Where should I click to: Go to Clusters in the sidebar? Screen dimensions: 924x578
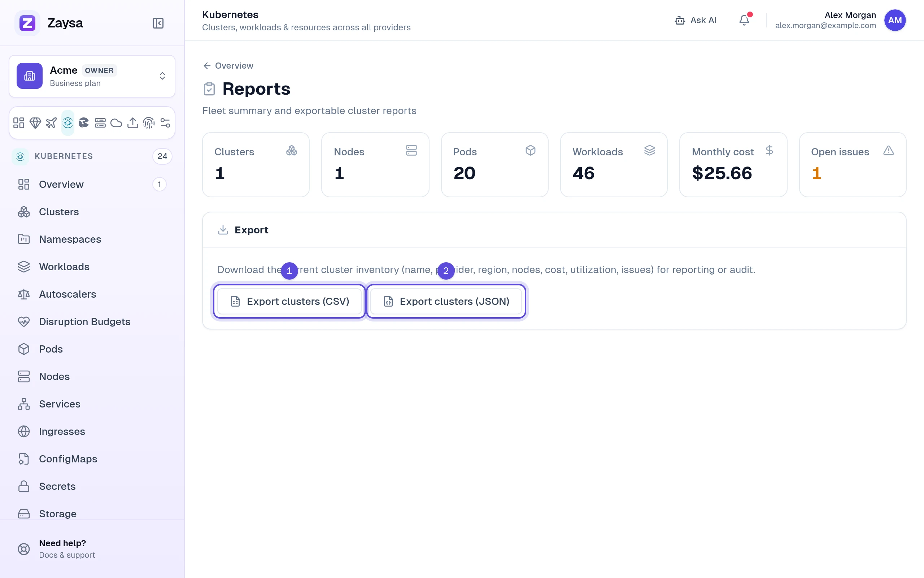pos(92,212)
